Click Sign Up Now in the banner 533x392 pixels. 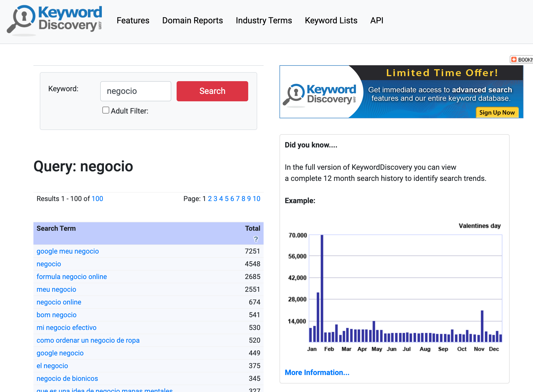pos(497,112)
